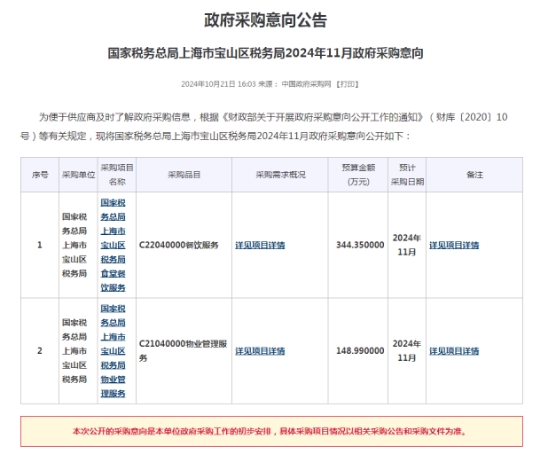
Task: Click the 采购项目名称 column header
Action: [x=117, y=175]
